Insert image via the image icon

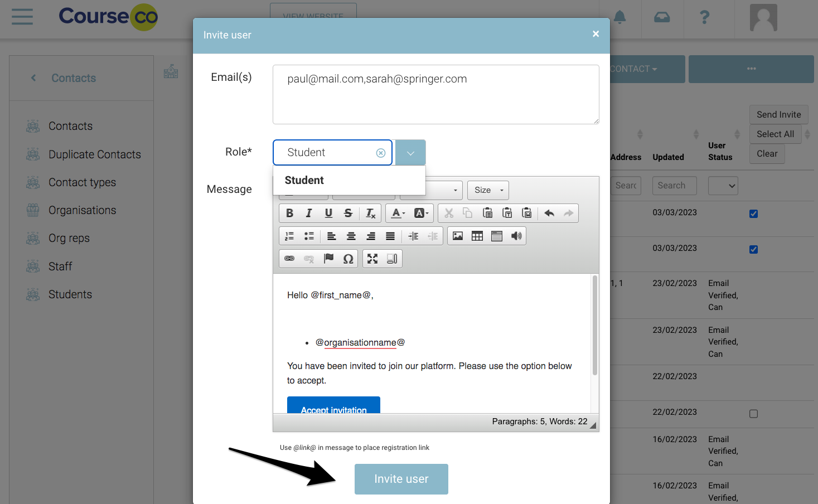(458, 236)
